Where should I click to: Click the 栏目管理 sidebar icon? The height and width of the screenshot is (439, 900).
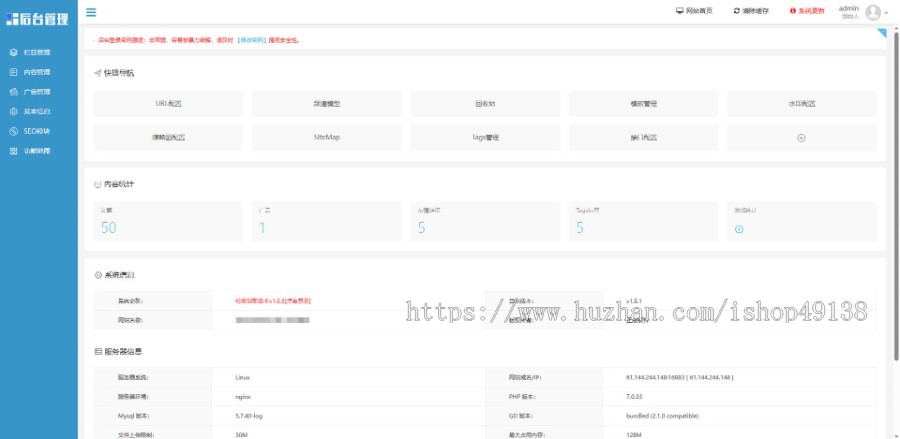click(14, 52)
